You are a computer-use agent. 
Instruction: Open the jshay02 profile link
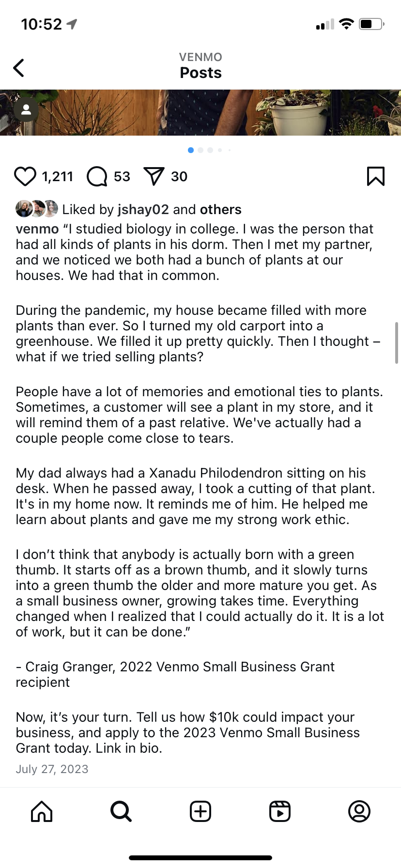pos(143,209)
